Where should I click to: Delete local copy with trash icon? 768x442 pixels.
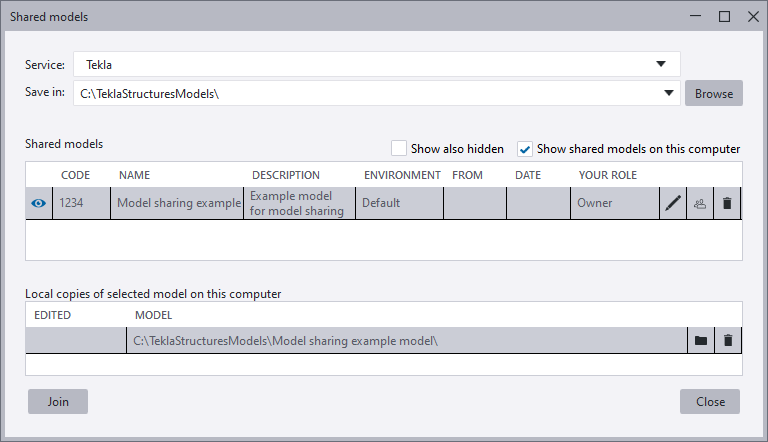coord(728,341)
